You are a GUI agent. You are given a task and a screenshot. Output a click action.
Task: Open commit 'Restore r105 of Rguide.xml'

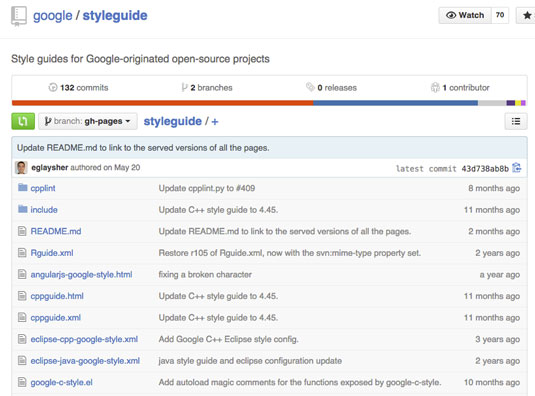[x=290, y=253]
